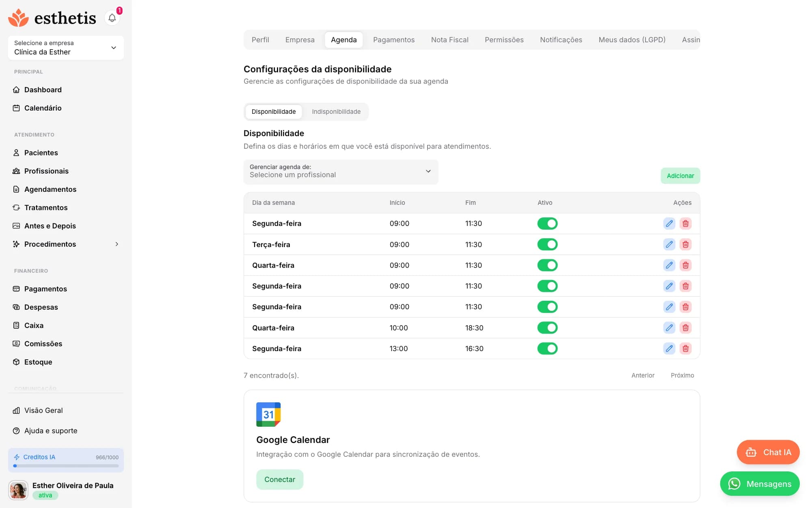The width and height of the screenshot is (812, 508).
Task: Edit the Quarta-feira 10:00 availability row
Action: point(669,328)
